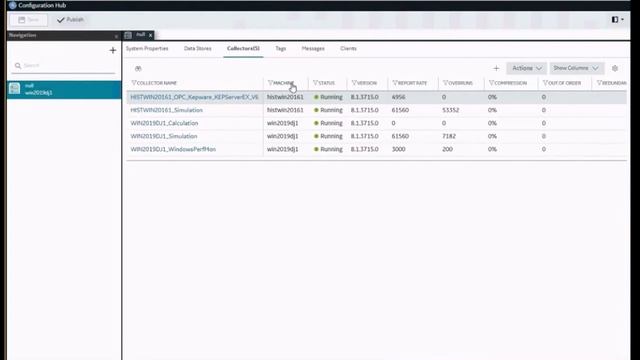
Task: Click the search icon above collector table
Action: point(138,69)
